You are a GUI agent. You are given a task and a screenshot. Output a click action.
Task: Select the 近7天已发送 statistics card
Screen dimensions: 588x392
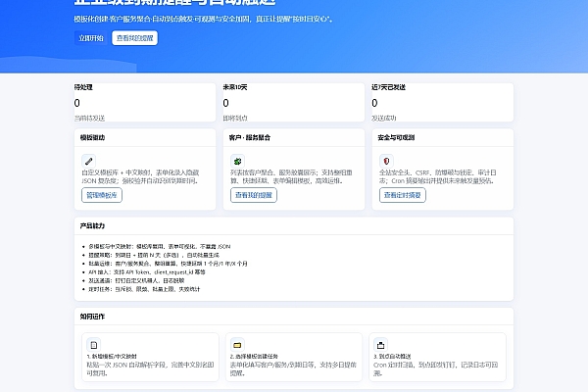(441, 102)
